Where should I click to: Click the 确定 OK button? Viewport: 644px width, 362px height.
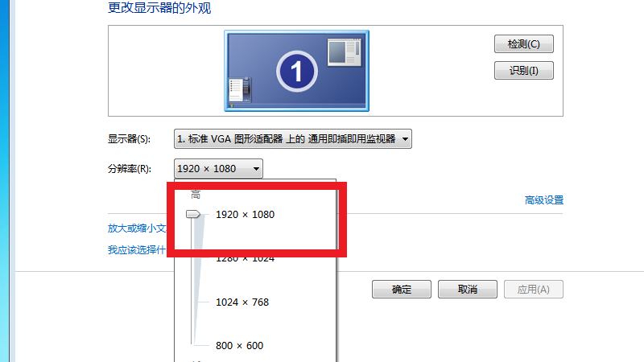point(401,290)
